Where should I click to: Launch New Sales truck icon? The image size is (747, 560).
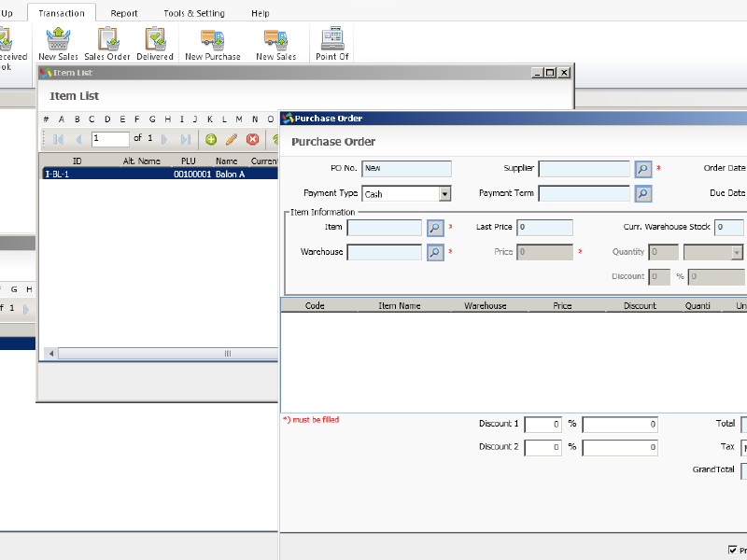275,44
